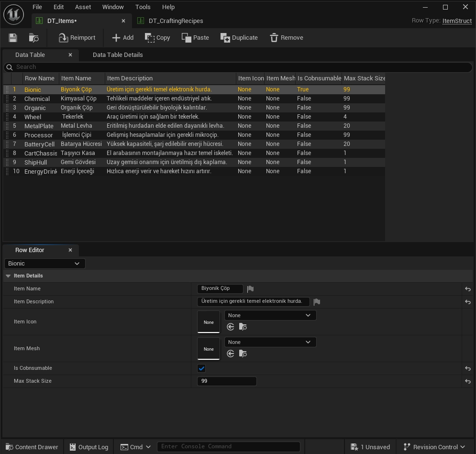The image size is (476, 454).
Task: Use selected asset arrow icon for Item Icon
Action: pyautogui.click(x=231, y=327)
